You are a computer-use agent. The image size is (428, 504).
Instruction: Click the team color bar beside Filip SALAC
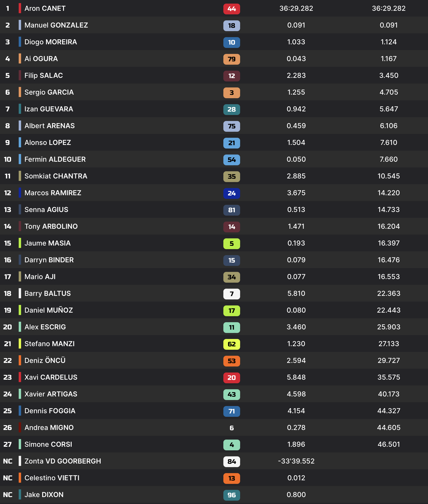20,75
